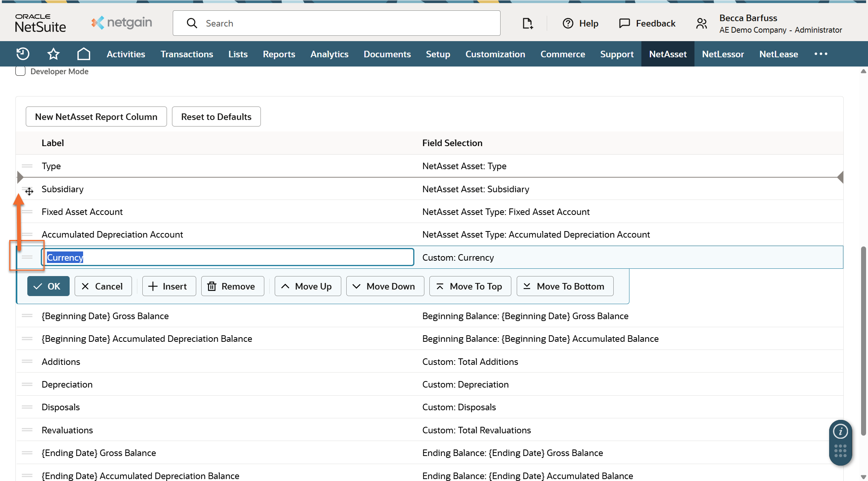Click Reset to Defaults button
868x481 pixels.
point(216,117)
